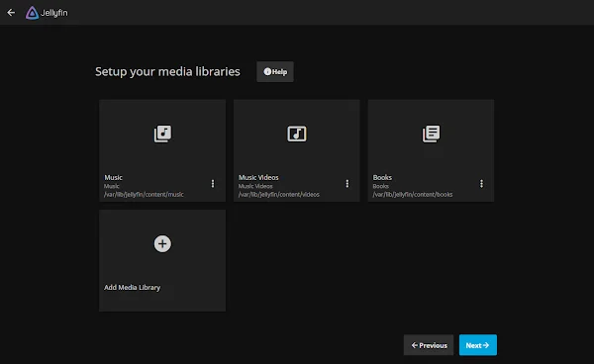Click the /var/lib/jellyfin/content/music path
Image resolution: width=594 pixels, height=364 pixels.
[x=144, y=195]
